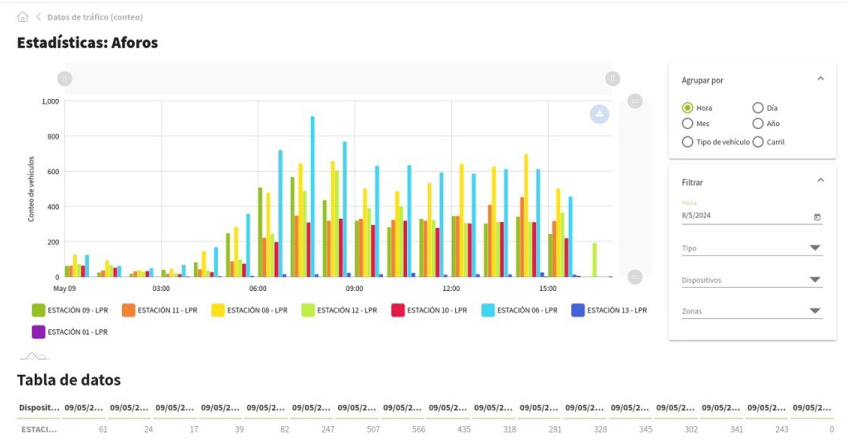Click the back chevron beside Datos de tráfico
Viewport: 847px width, 442px height.
(x=38, y=17)
